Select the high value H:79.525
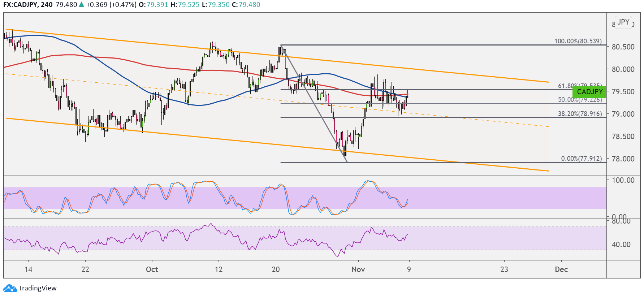The image size is (644, 298). pos(185,5)
